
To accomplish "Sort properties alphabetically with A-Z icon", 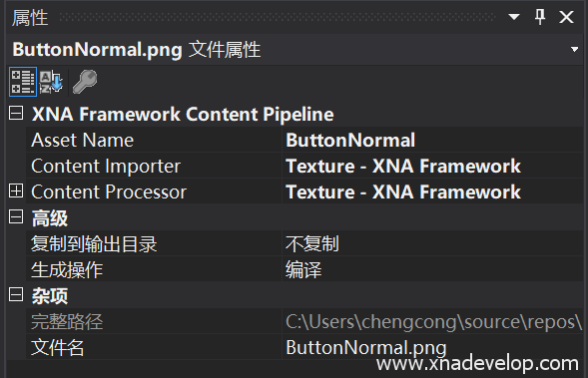I will click(51, 82).
